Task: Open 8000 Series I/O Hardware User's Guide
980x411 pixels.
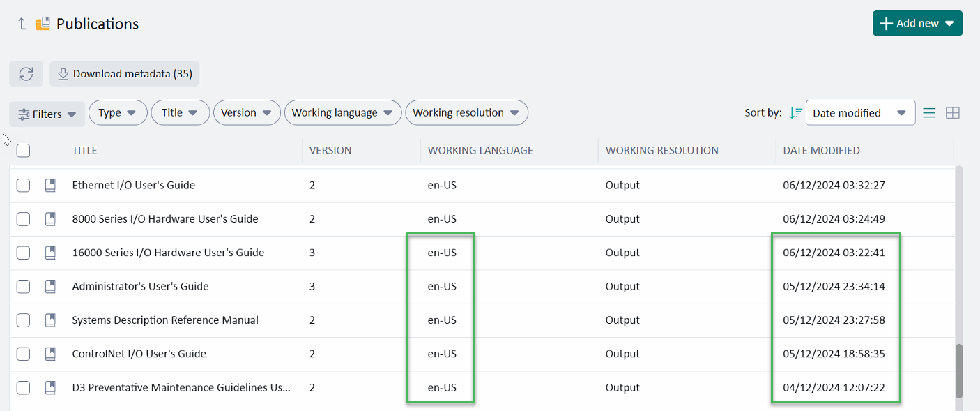Action: [165, 219]
